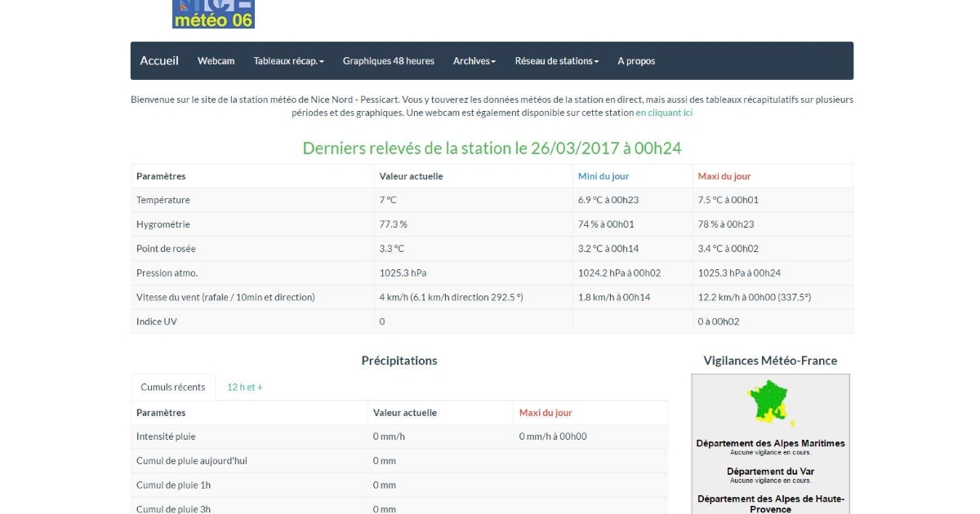Click 'Maxi du jour' header in station table
980x514 pixels.
point(724,176)
